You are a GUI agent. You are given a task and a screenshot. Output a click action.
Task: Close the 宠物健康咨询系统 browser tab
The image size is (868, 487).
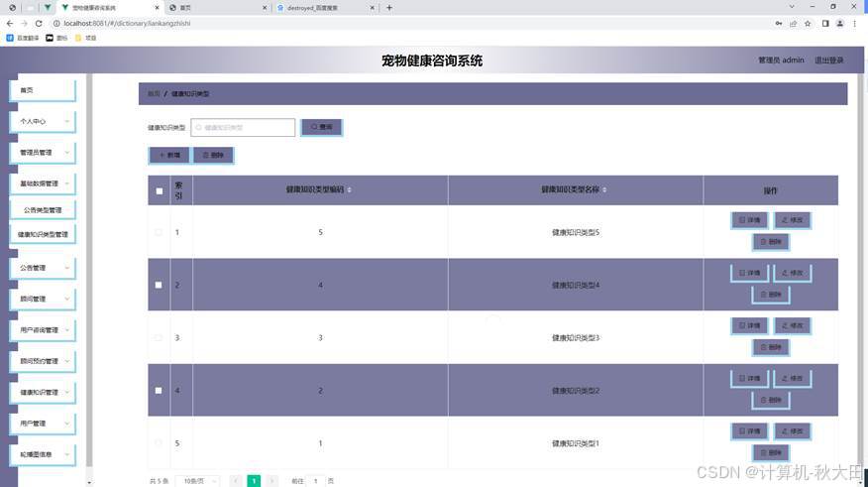(x=158, y=8)
